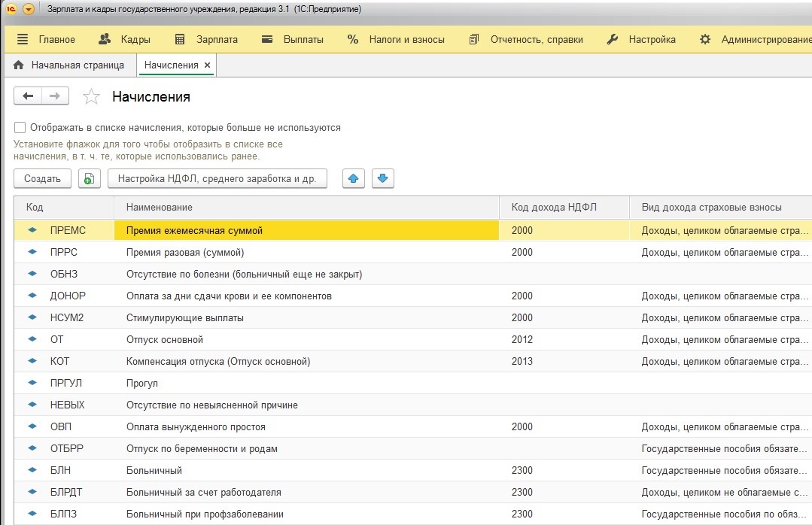Screen dimensions: 812x525
Task: Switch to the Начальная страница tab
Action: click(x=70, y=65)
